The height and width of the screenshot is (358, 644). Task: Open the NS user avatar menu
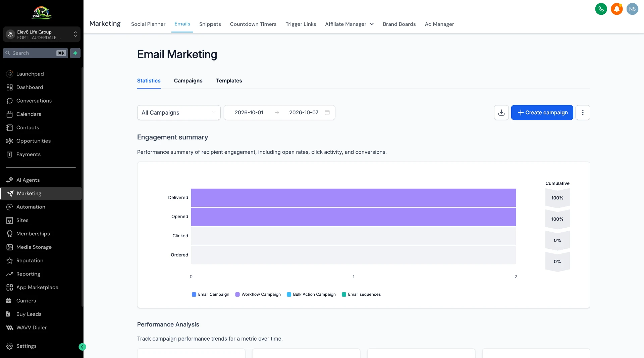coord(632,9)
